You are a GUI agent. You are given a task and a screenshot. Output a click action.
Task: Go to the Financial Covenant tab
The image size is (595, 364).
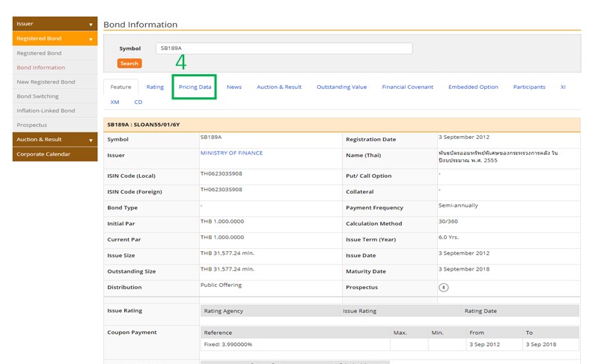(407, 87)
